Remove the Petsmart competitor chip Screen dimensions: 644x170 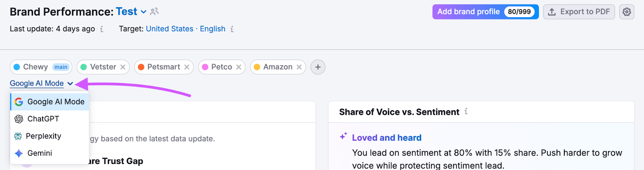coord(187,67)
